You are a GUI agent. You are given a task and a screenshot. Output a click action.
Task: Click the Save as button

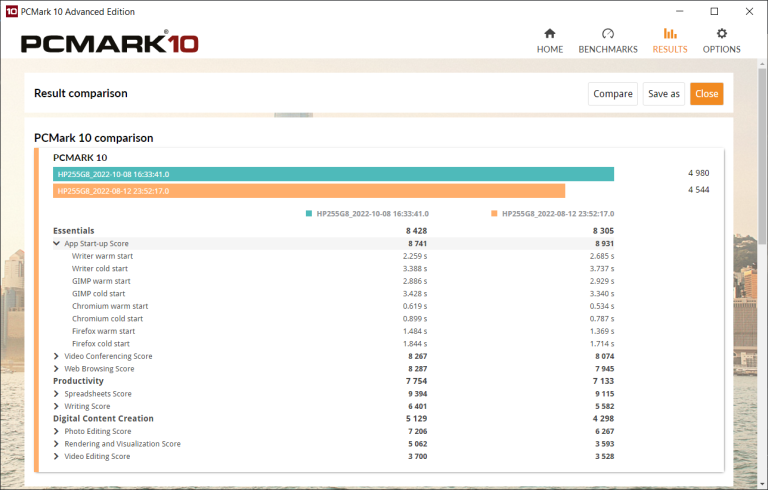click(663, 94)
